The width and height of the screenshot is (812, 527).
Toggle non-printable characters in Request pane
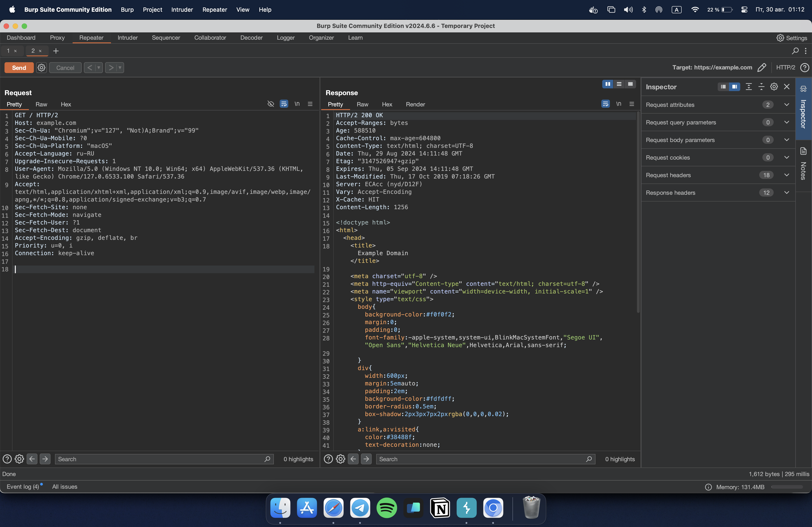[297, 104]
